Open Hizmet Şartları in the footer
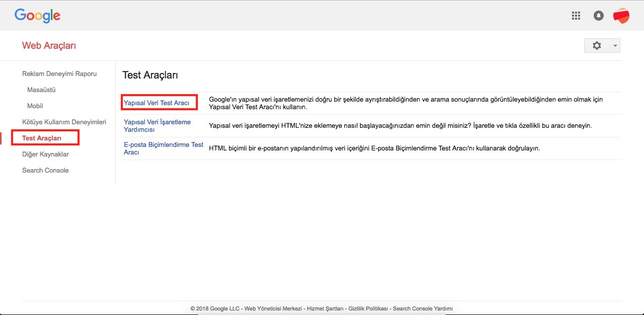The image size is (644, 315). click(325, 308)
